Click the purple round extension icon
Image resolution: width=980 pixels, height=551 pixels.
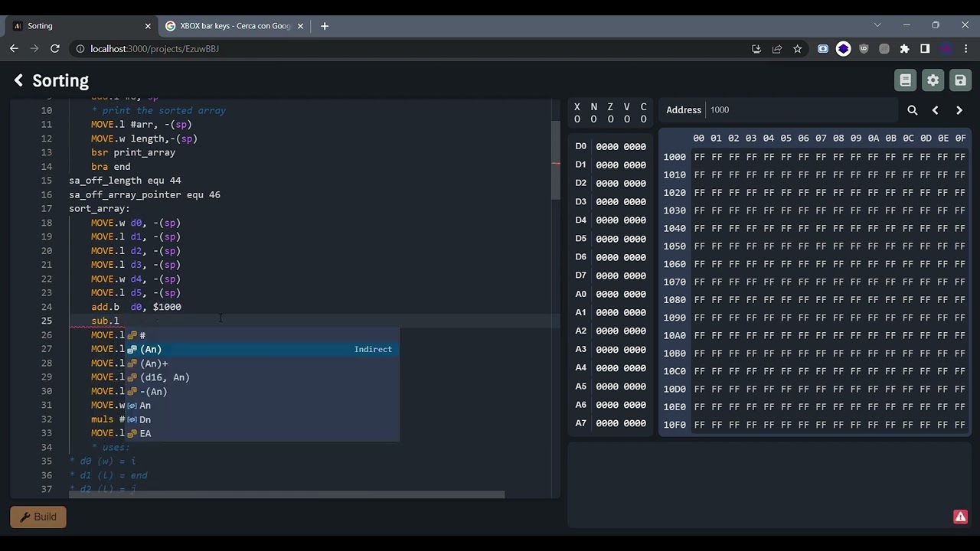point(843,48)
